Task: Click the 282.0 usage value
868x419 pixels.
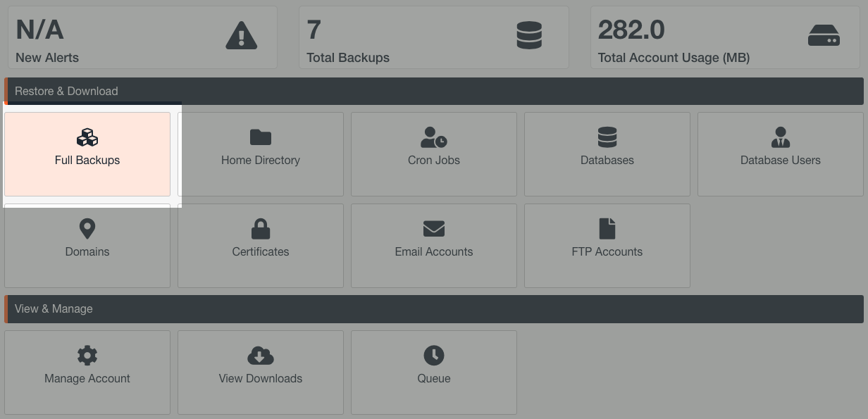Action: pos(631,30)
